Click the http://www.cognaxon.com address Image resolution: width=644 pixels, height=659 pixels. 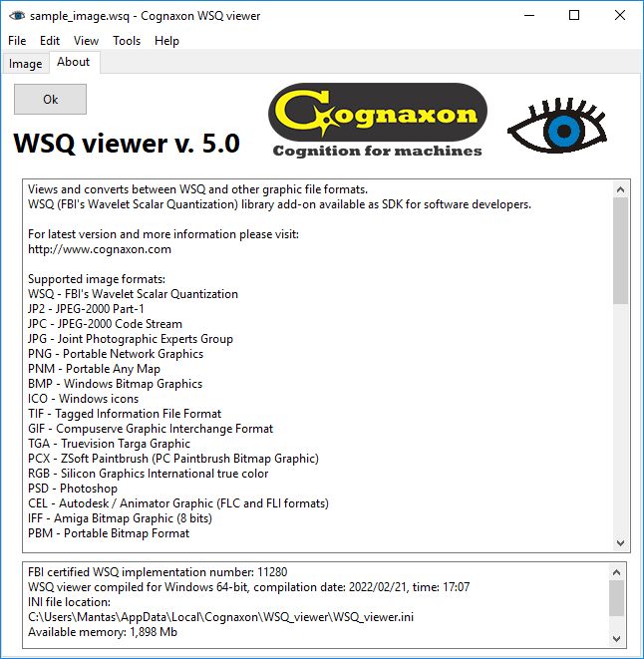tap(100, 249)
